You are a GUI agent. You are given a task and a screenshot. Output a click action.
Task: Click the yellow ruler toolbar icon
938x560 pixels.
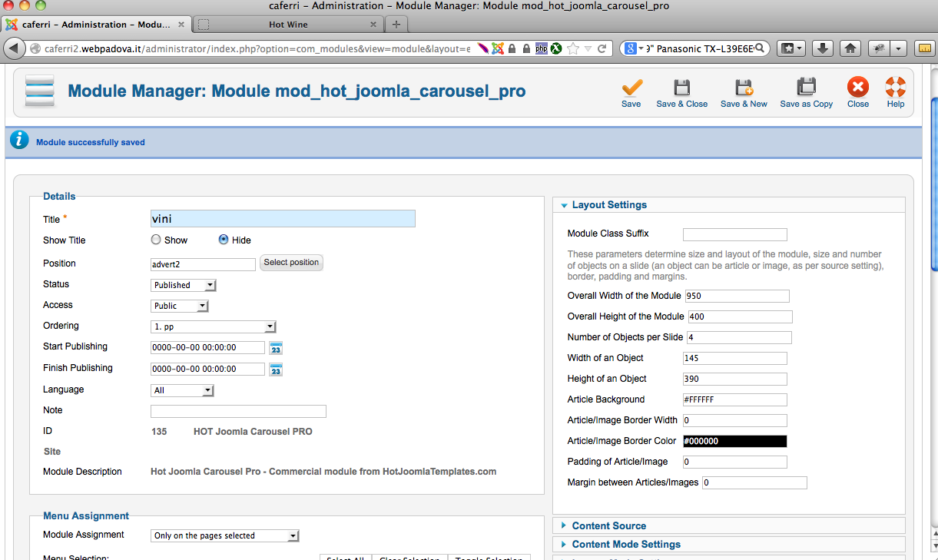pos(925,48)
